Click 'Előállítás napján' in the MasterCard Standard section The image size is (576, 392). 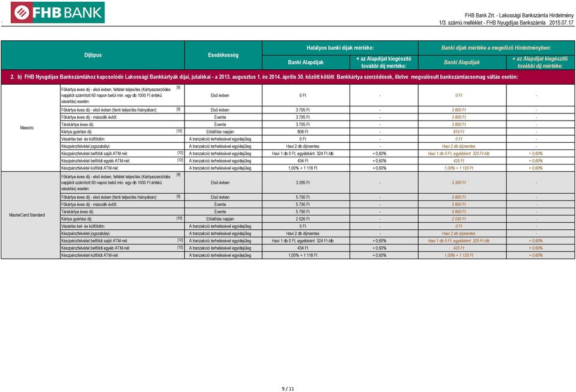pos(220,219)
